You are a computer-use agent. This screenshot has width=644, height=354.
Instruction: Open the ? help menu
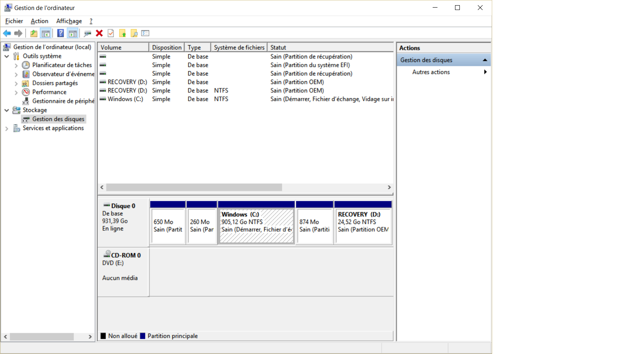91,21
